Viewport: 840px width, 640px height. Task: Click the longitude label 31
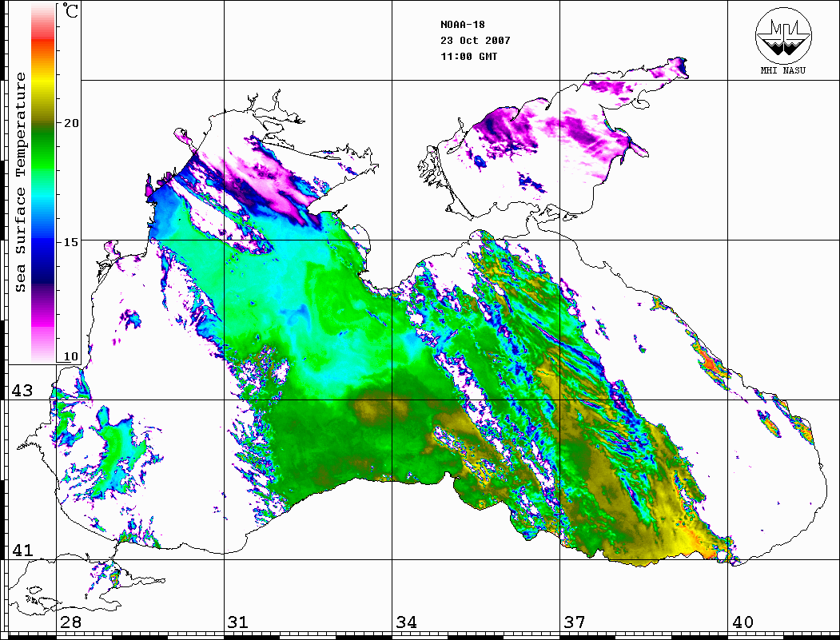[238, 622]
